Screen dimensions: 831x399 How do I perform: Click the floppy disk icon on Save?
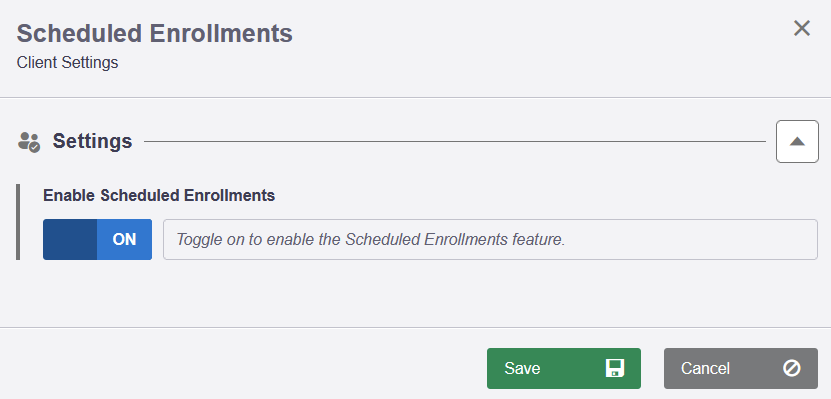coord(615,368)
